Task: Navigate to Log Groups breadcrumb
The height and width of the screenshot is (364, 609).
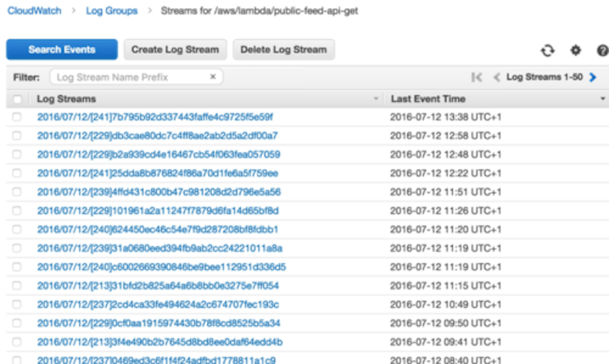Action: click(111, 10)
